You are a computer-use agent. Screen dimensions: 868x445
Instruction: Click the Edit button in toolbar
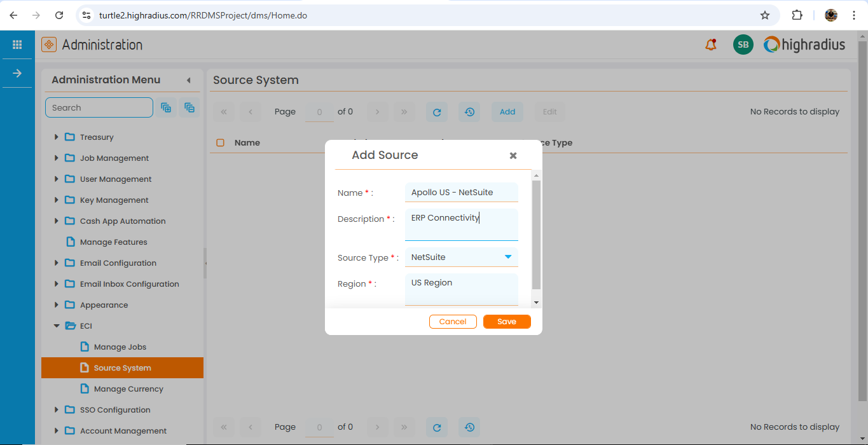(550, 112)
